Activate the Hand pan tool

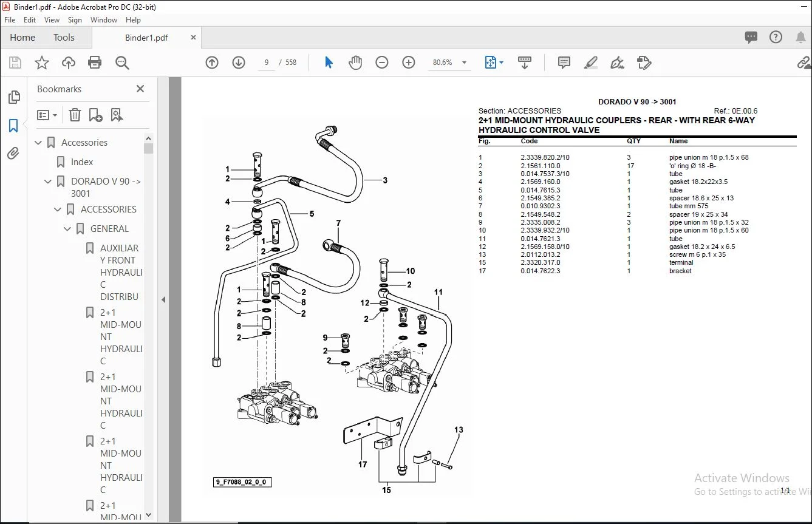(x=355, y=63)
